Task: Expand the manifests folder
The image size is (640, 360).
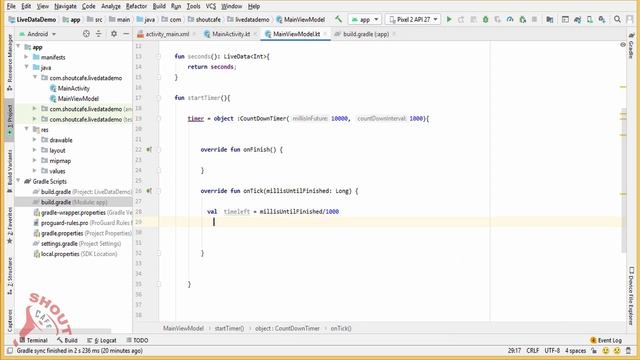Action: tap(27, 57)
